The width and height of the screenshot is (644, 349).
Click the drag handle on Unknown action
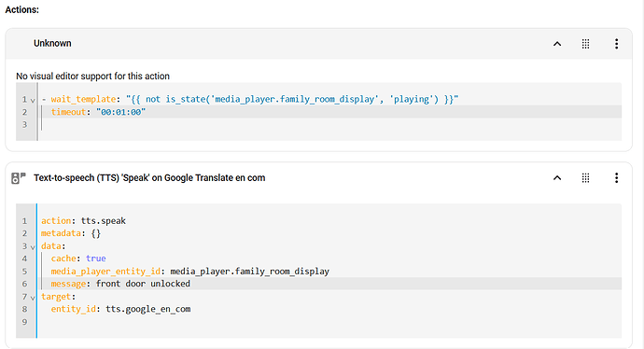pyautogui.click(x=586, y=44)
